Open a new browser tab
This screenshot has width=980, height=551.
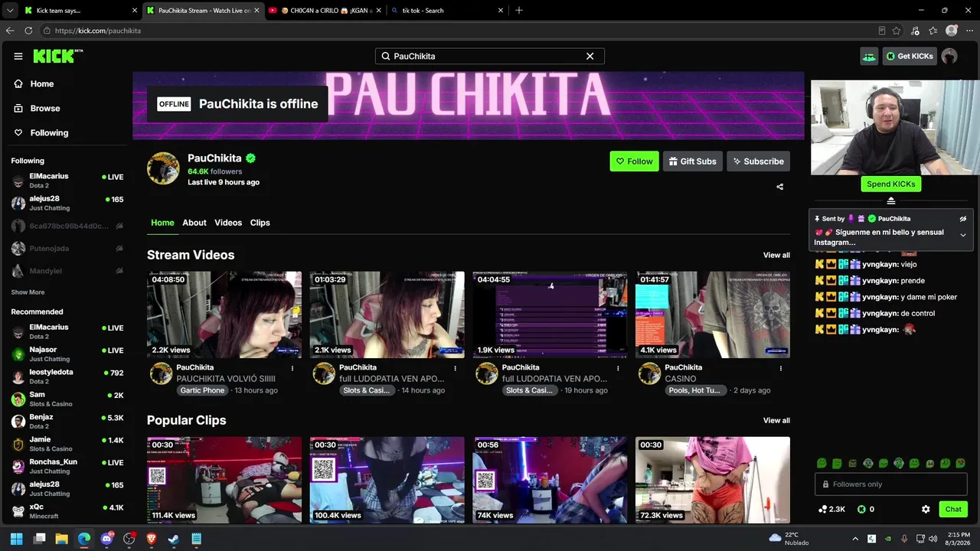[x=519, y=11]
